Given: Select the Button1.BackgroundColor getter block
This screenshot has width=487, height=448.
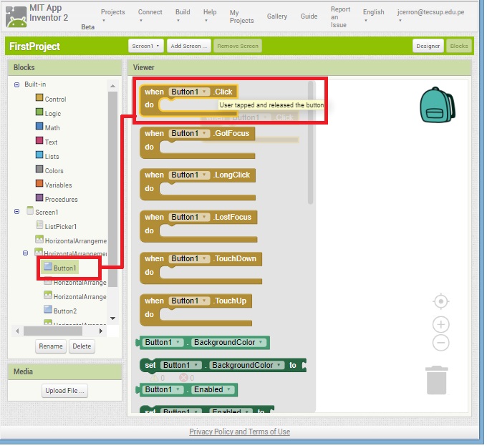Looking at the screenshot, I should 203,343.
